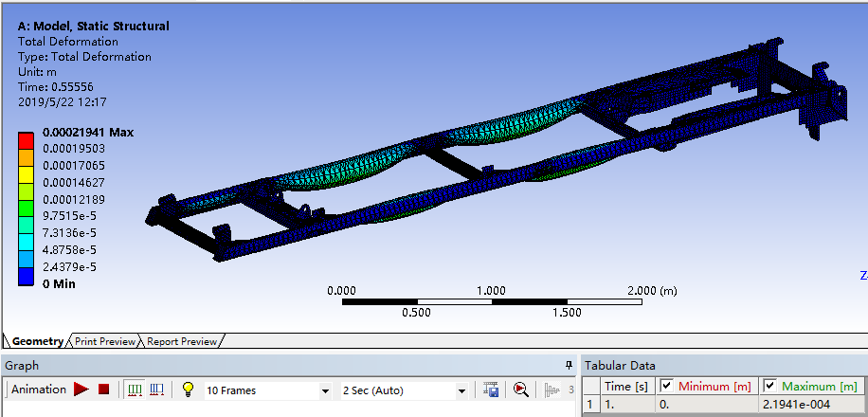The width and height of the screenshot is (868, 417).
Task: Select the 2.1941e-004 maximum cell
Action: [810, 405]
